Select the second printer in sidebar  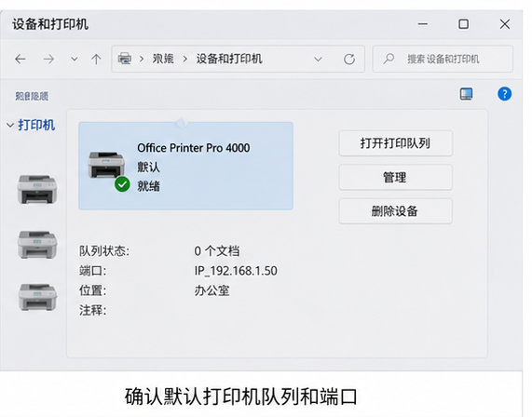(x=37, y=245)
